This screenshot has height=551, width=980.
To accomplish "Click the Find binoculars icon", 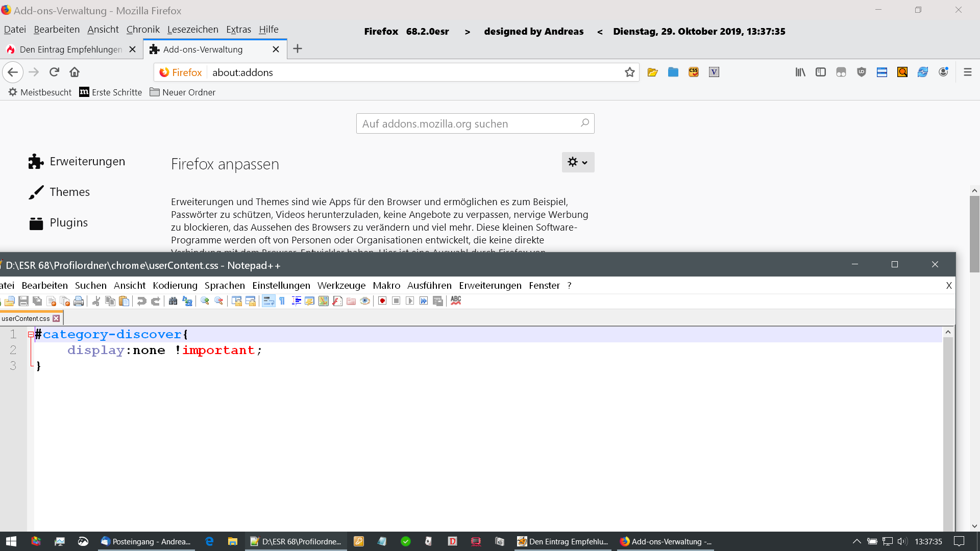I will pyautogui.click(x=173, y=301).
